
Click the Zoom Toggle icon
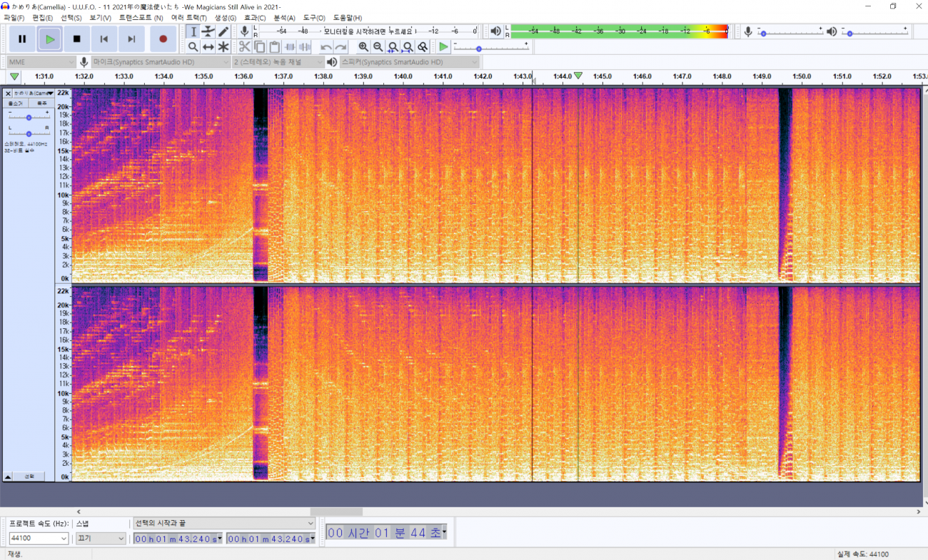(x=423, y=47)
